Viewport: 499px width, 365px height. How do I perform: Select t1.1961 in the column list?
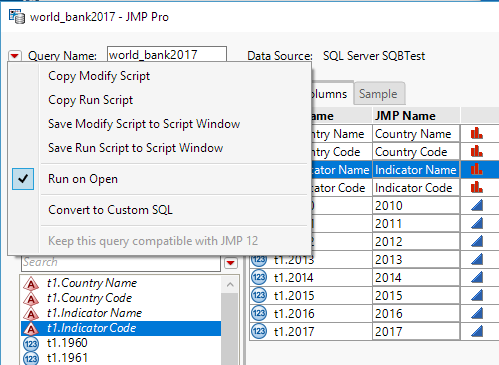121,358
